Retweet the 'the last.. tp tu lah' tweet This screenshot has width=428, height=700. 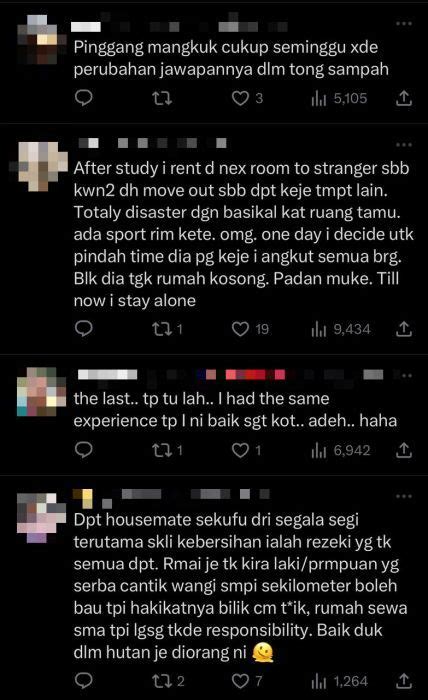[x=167, y=450]
